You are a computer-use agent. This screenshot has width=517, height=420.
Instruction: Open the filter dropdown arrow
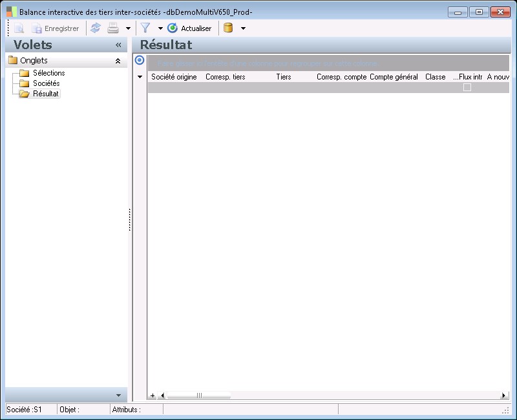(x=160, y=28)
